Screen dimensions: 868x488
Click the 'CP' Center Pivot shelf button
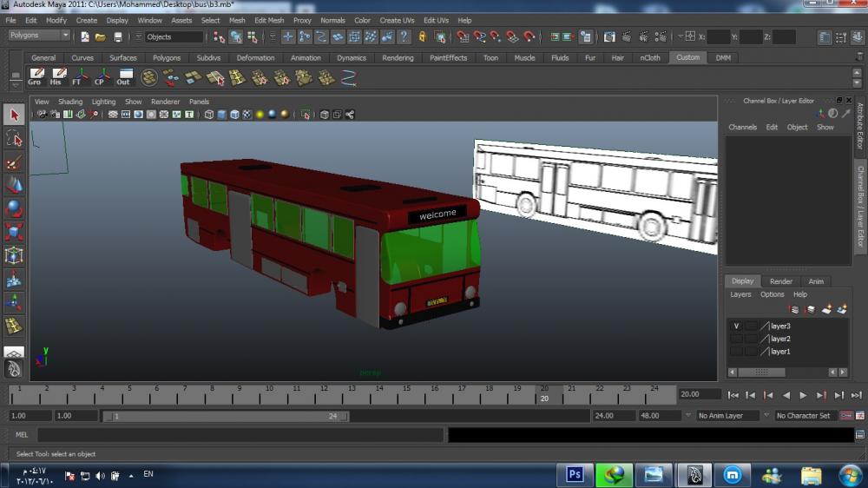pyautogui.click(x=102, y=77)
